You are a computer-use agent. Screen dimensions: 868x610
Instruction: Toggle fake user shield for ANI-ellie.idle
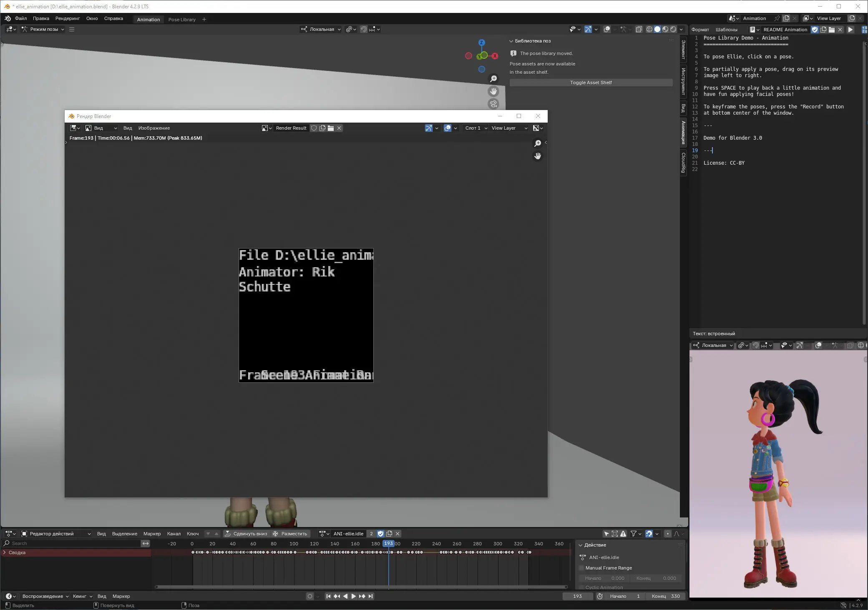(x=380, y=534)
